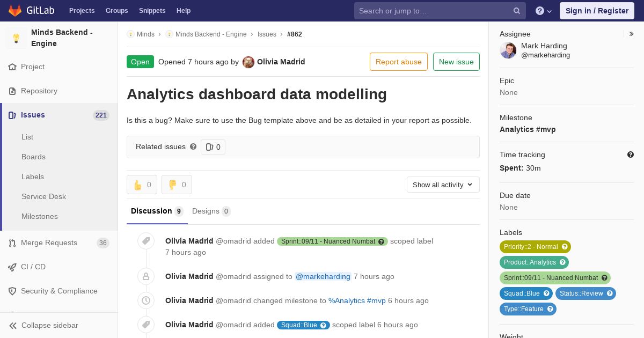
Task: Click the search magnifier icon
Action: [x=517, y=11]
